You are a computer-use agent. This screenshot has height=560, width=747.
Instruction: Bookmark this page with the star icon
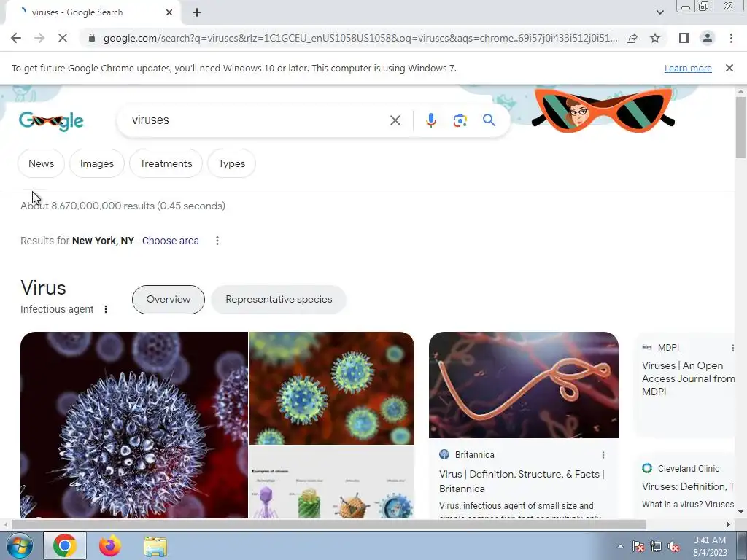click(x=655, y=38)
